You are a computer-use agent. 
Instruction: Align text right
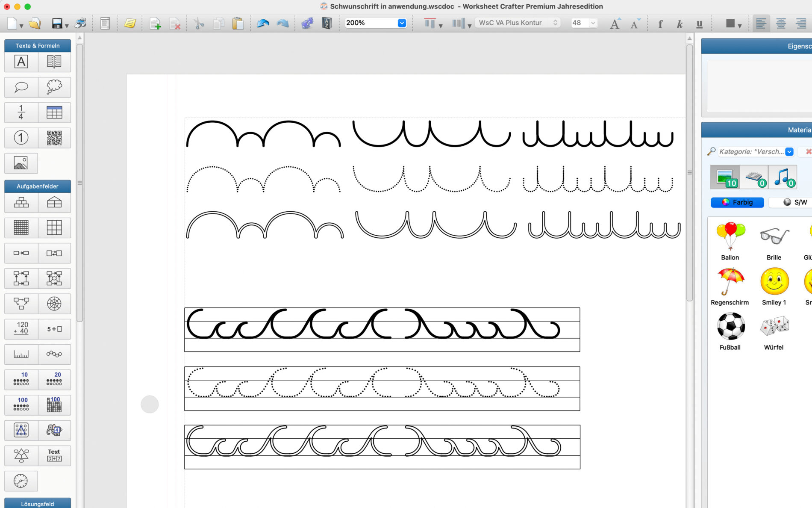(x=801, y=23)
